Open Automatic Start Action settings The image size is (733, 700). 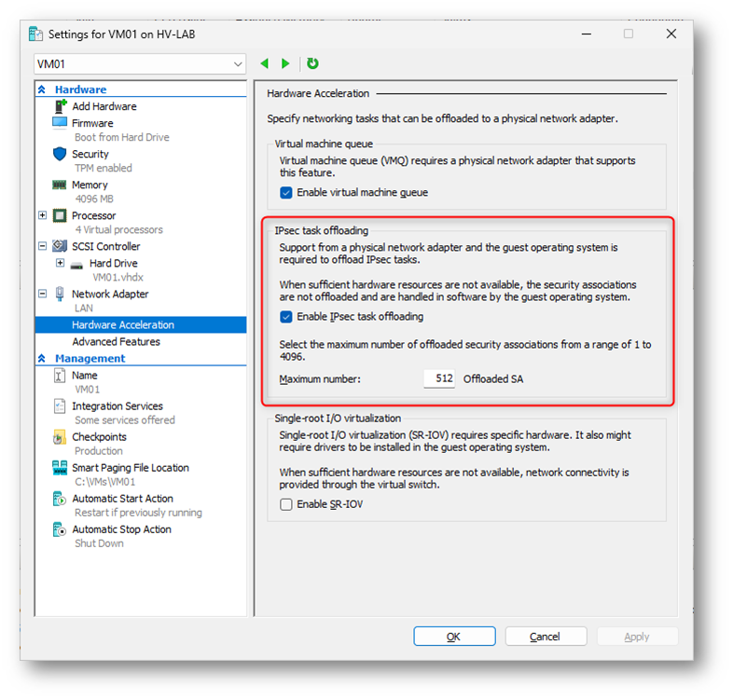coord(122,499)
